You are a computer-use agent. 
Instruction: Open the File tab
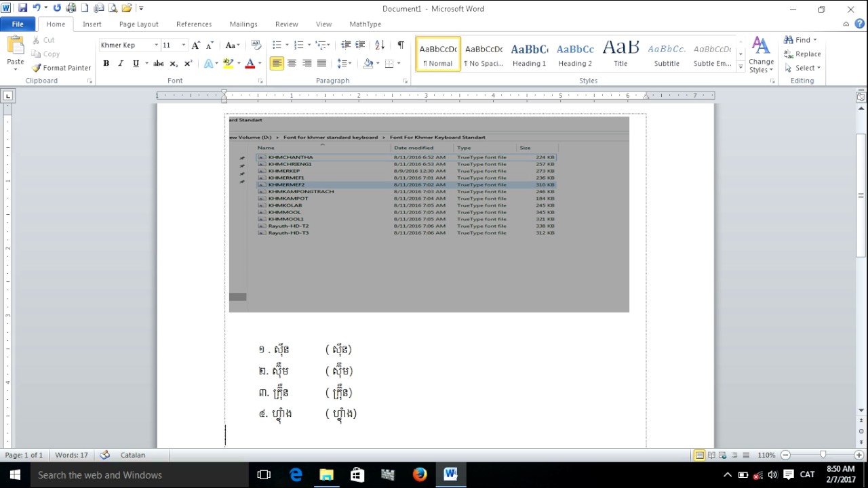18,24
